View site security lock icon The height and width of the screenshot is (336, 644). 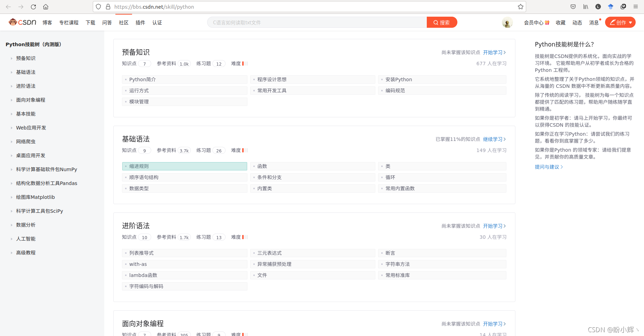click(x=108, y=7)
